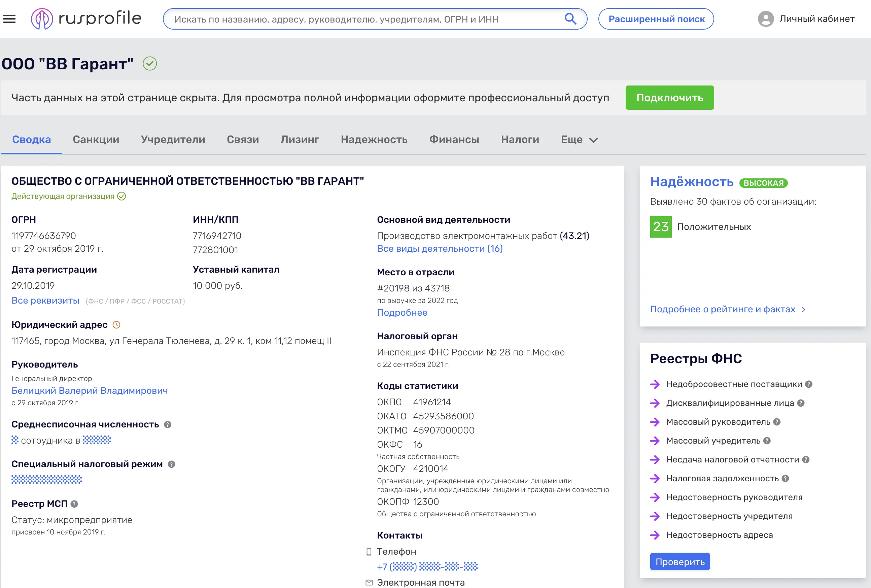
Task: Open the Связи tab
Action: coord(243,139)
